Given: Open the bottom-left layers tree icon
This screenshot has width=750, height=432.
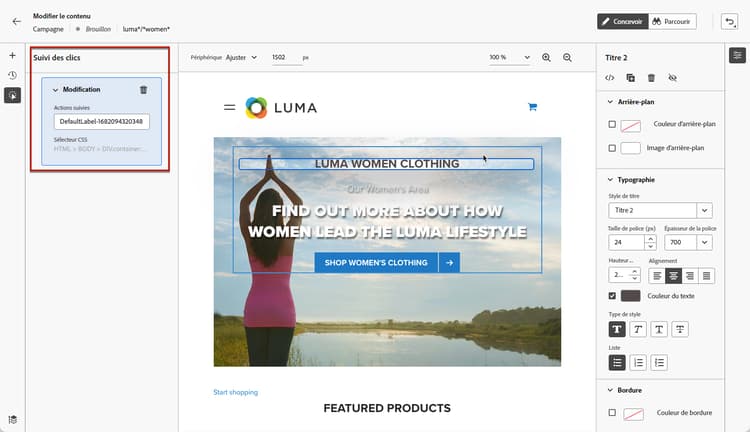Looking at the screenshot, I should pos(12,420).
